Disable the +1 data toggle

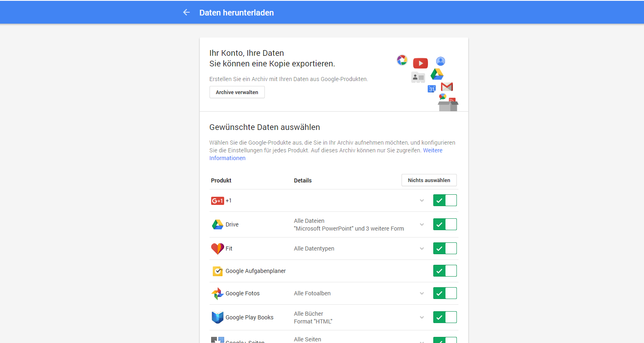tap(445, 200)
